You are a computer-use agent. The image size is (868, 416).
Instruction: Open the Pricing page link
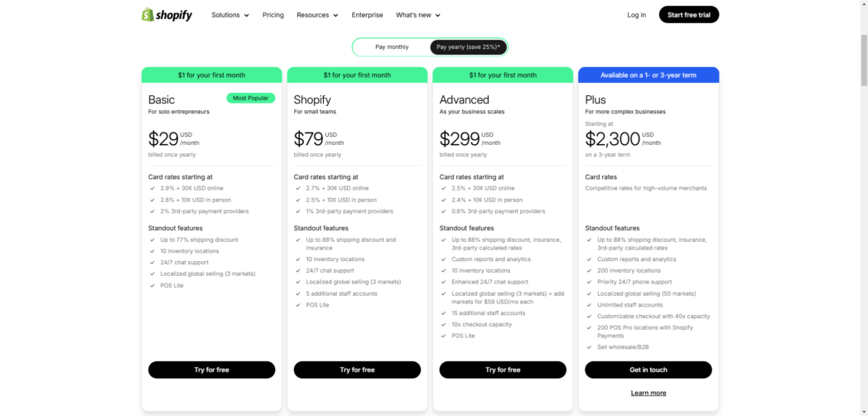pyautogui.click(x=273, y=15)
